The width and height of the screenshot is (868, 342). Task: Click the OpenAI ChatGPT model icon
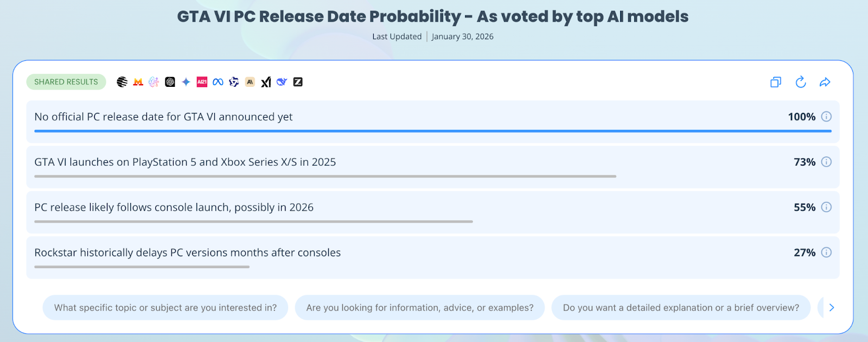click(170, 82)
